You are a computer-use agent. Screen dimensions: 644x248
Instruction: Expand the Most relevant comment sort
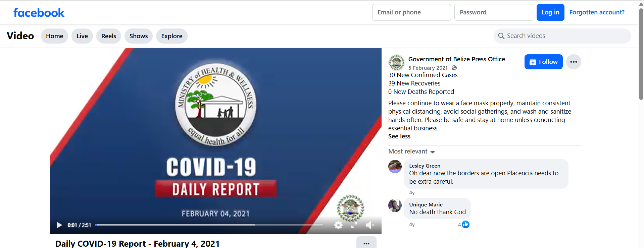tap(411, 151)
